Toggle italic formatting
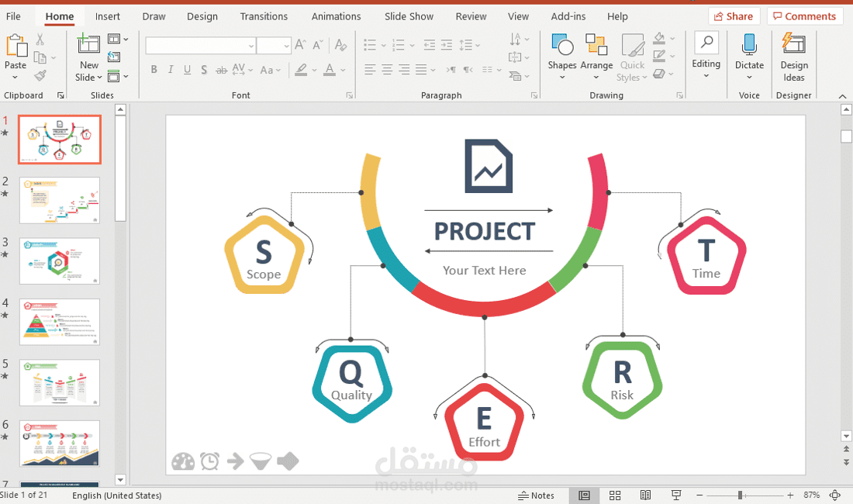 [170, 70]
